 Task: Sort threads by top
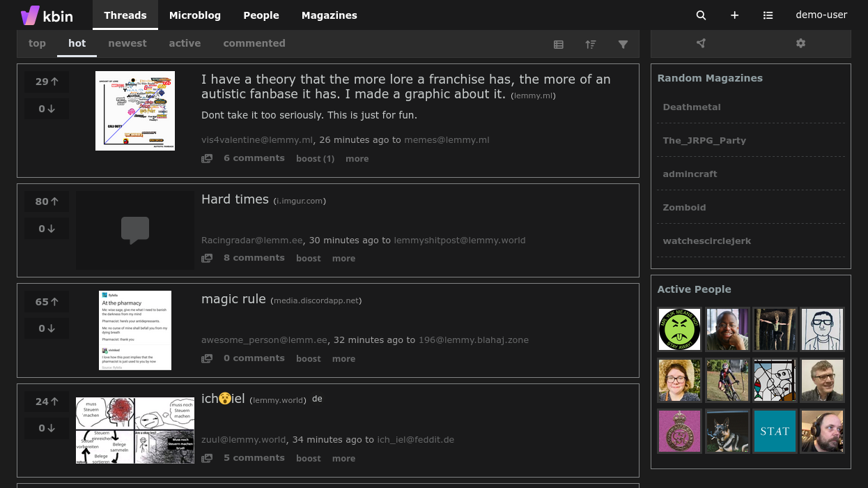coord(37,43)
